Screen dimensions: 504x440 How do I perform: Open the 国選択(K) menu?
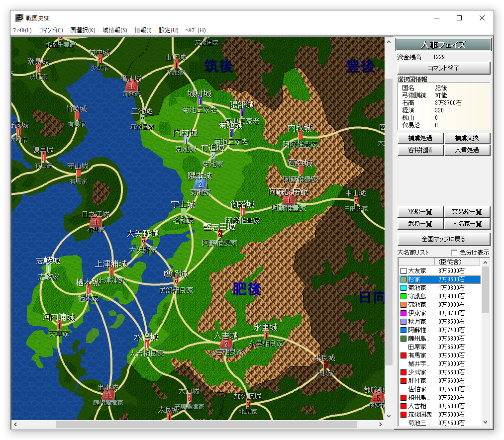[x=83, y=30]
